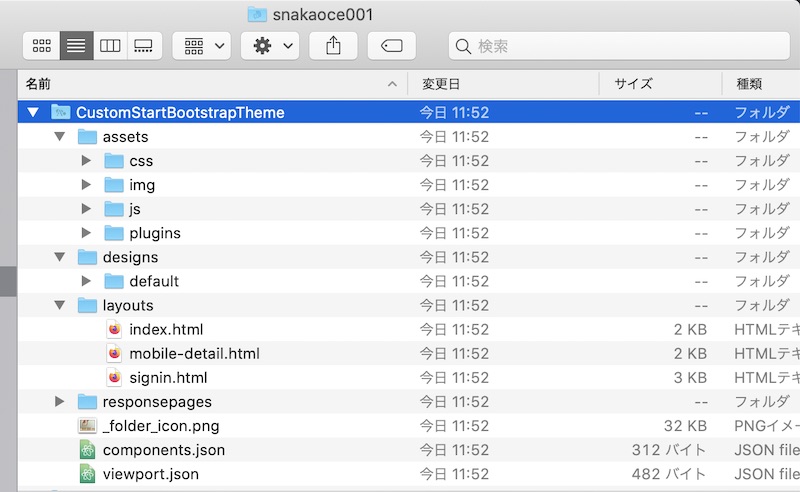Select the viewport.json file icon
The image size is (800, 492).
coord(87,473)
